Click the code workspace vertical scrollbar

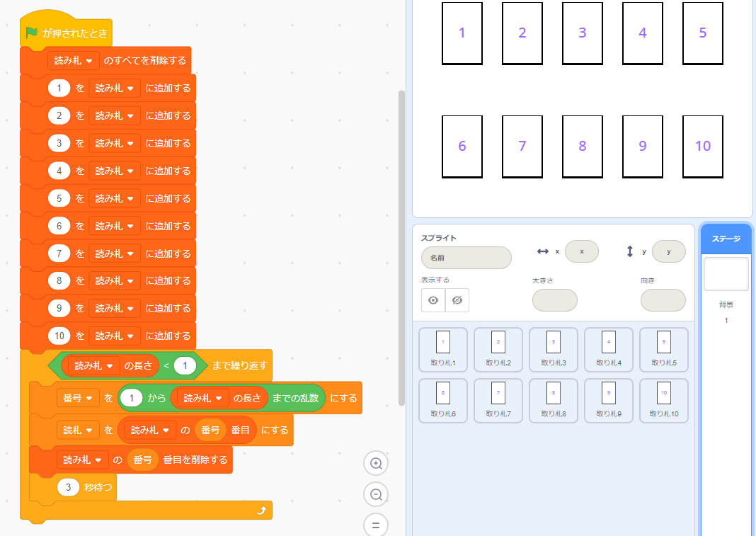click(x=401, y=248)
